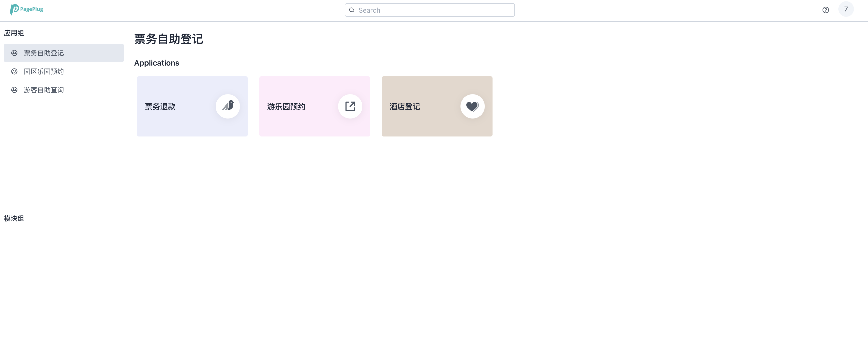Open the 票务退款 application card
Image resolution: width=868 pixels, height=340 pixels.
tap(192, 106)
